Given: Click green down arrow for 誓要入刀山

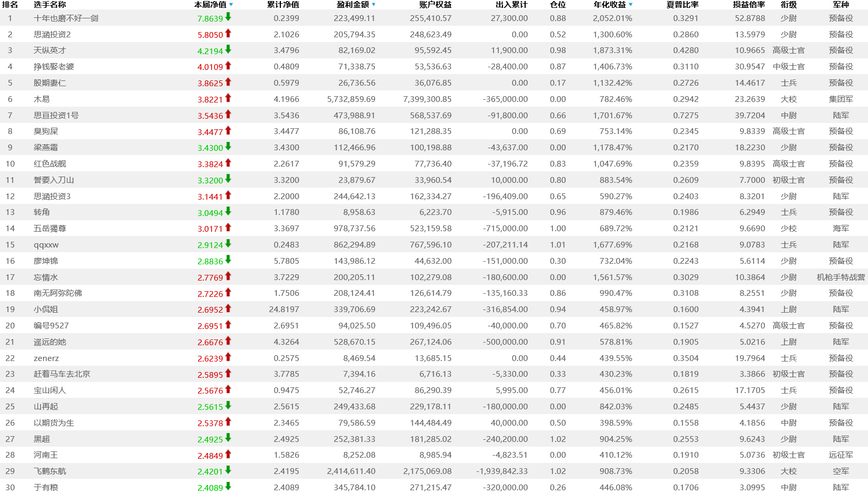Looking at the screenshot, I should coord(228,179).
